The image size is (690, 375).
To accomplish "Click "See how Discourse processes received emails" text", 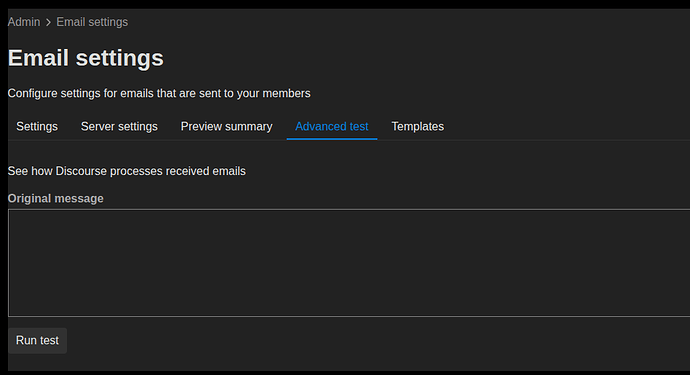I will (x=127, y=171).
